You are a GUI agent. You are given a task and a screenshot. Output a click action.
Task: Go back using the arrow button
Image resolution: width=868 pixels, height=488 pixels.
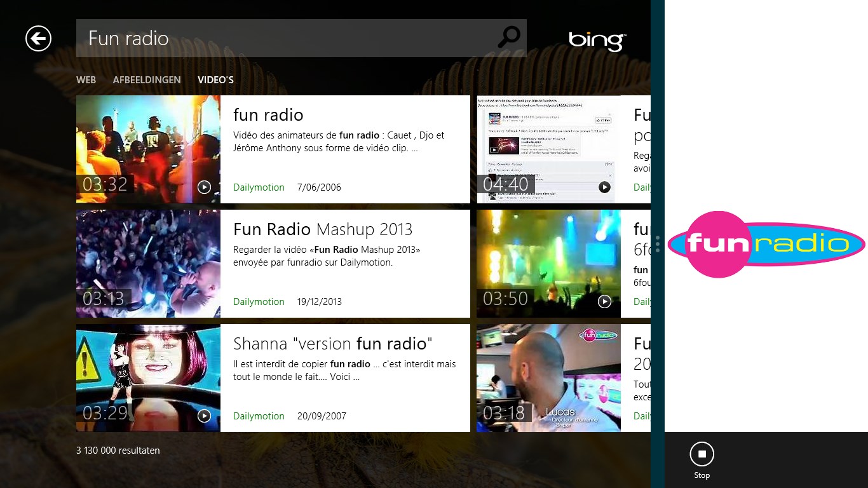point(38,39)
